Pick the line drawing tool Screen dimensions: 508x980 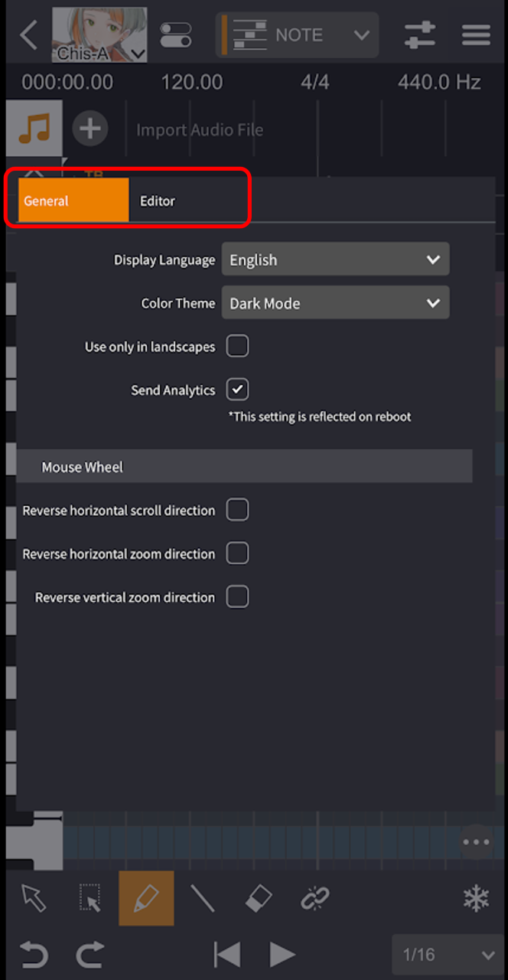pos(202,898)
